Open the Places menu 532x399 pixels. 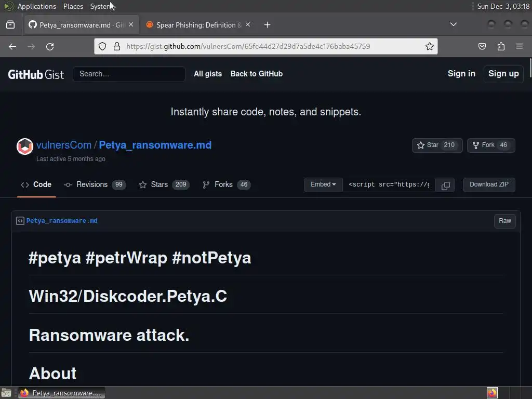pyautogui.click(x=73, y=6)
